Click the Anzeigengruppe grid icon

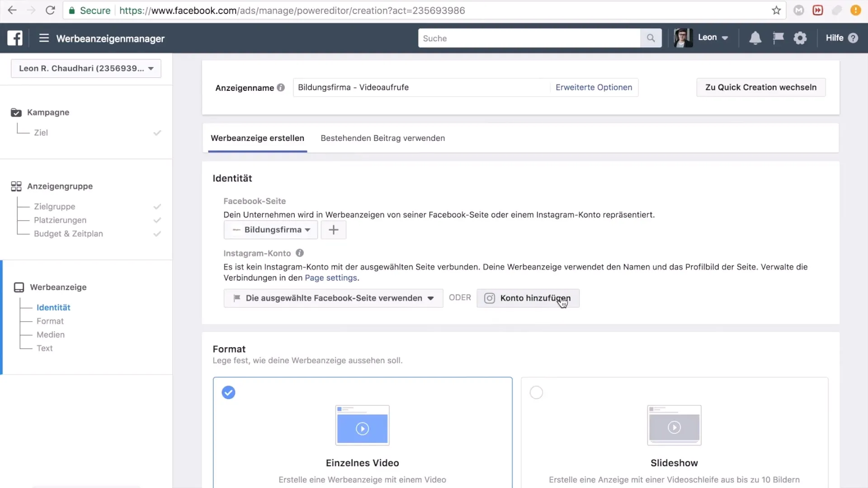pos(16,186)
